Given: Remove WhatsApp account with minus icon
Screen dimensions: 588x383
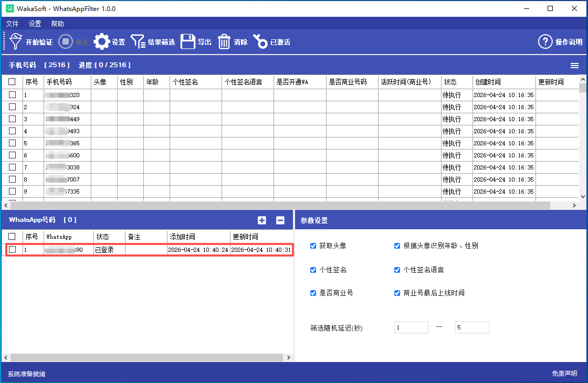Looking at the screenshot, I should pyautogui.click(x=280, y=220).
